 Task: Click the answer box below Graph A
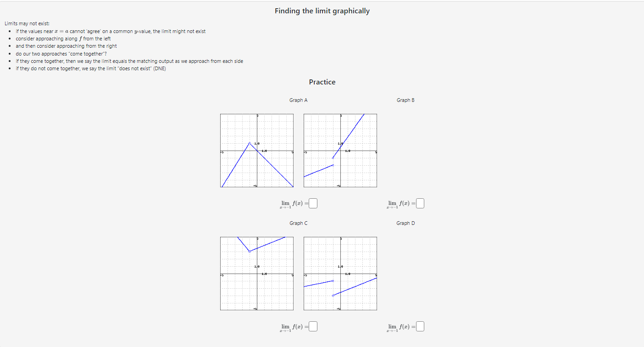[312, 202]
